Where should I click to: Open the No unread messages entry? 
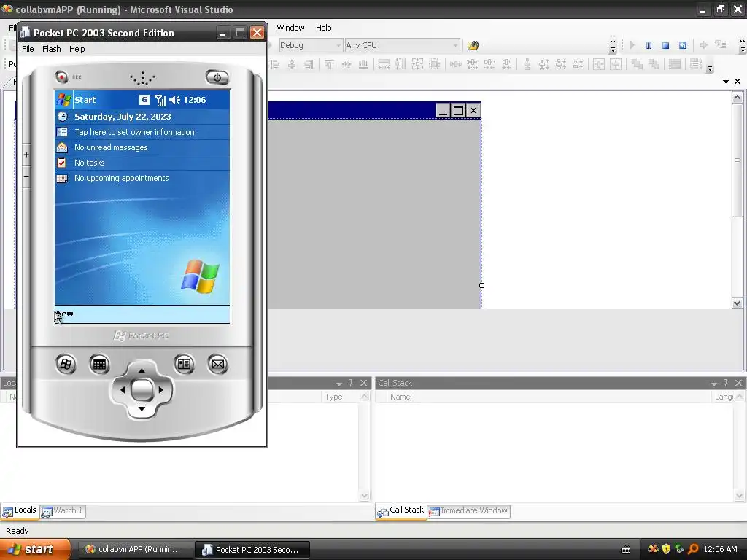click(x=142, y=147)
